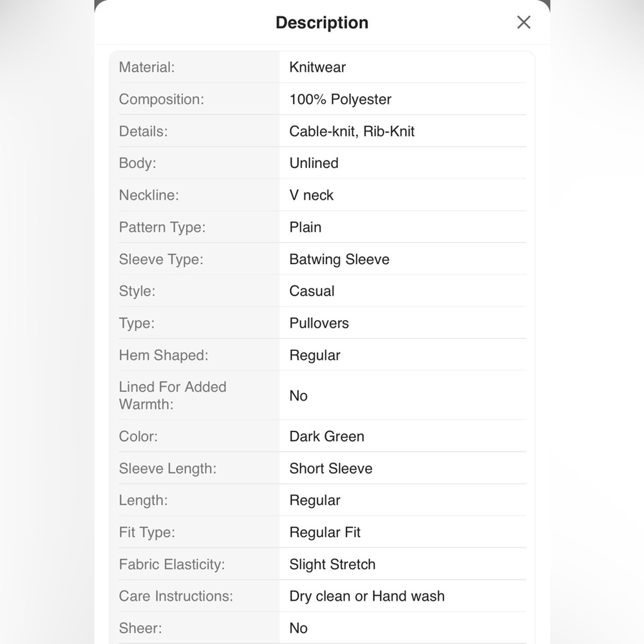The height and width of the screenshot is (644, 644).
Task: Click the Composition value 100% Polyester
Action: click(x=340, y=99)
